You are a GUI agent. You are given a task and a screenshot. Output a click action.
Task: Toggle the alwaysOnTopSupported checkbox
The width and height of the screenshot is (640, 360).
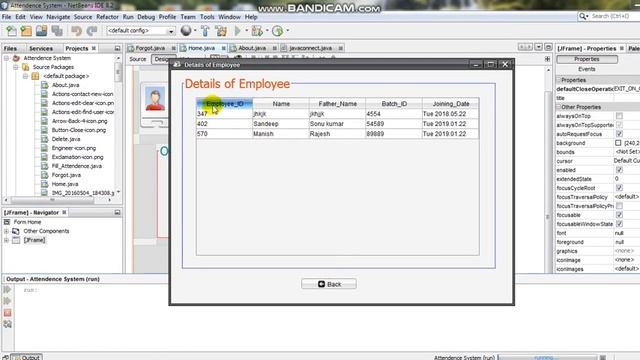(x=619, y=125)
